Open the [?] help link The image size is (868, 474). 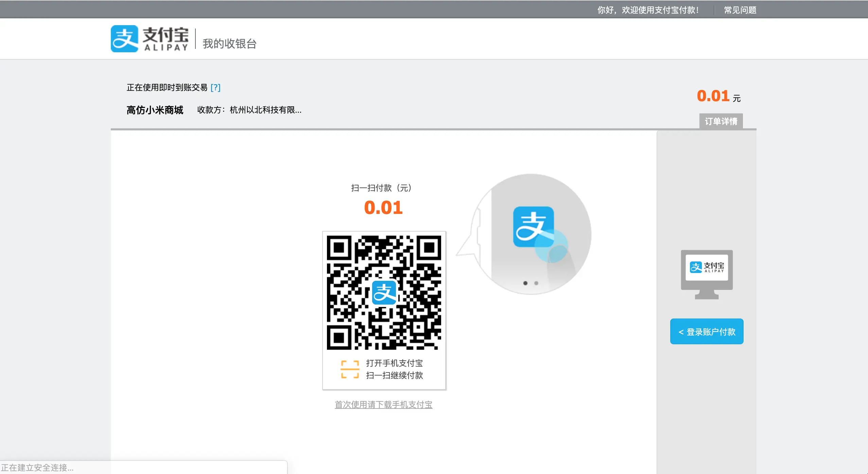point(215,88)
